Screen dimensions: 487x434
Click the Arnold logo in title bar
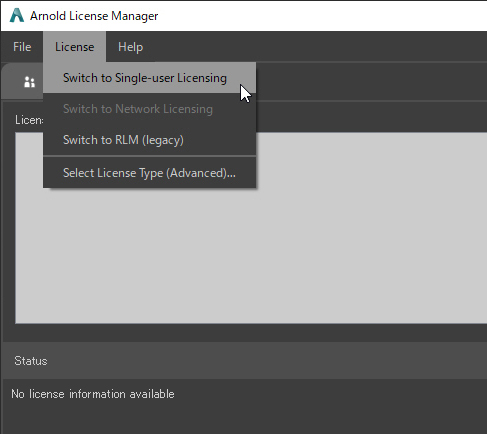click(x=16, y=15)
